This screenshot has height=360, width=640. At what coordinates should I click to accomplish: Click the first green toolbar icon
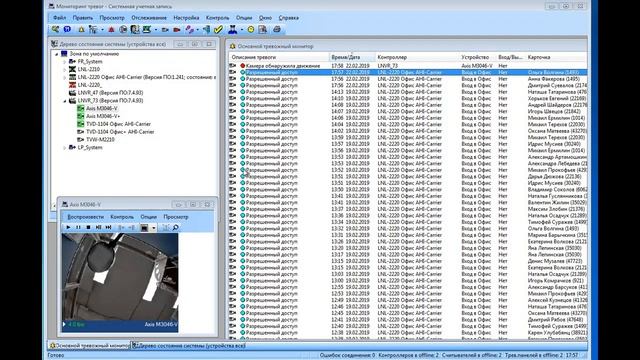click(55, 29)
